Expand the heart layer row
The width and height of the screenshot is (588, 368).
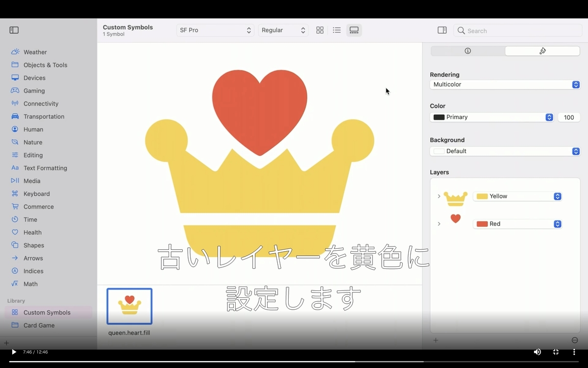pyautogui.click(x=439, y=224)
